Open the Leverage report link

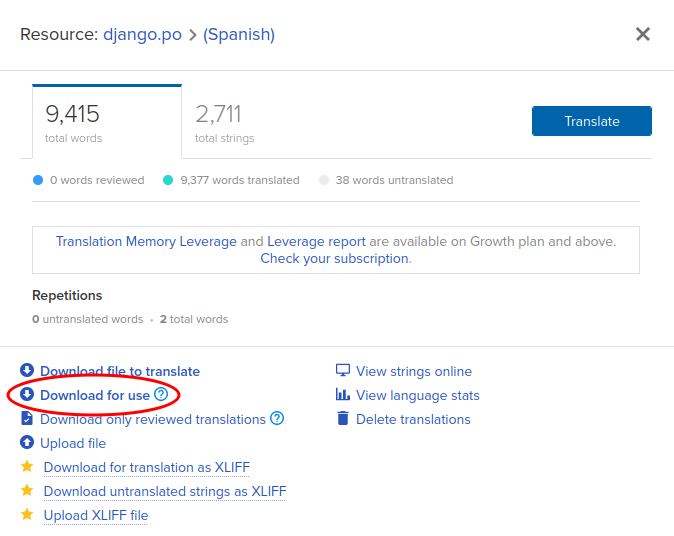[x=316, y=241]
